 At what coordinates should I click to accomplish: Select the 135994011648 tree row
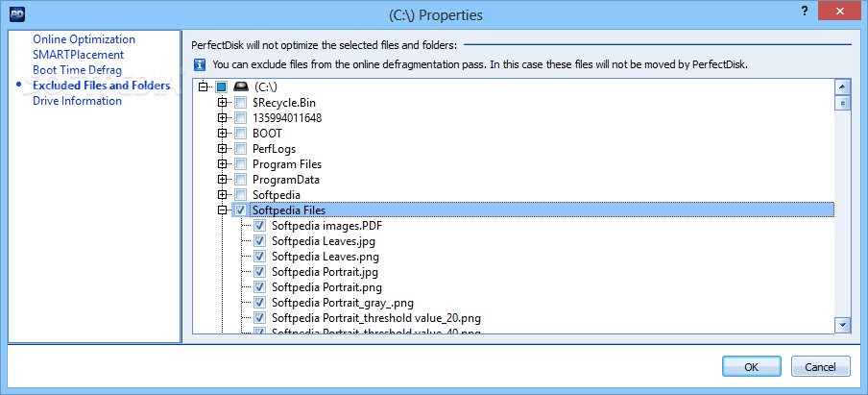[287, 118]
